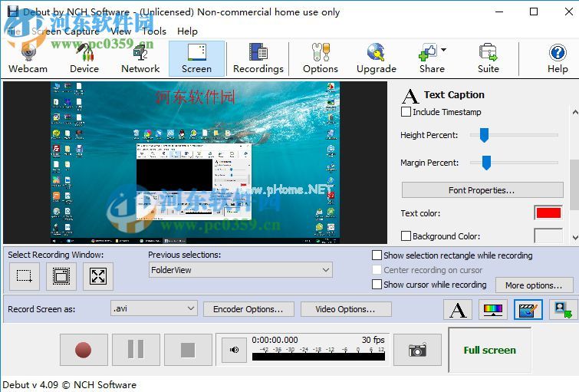
Task: Choose window selection tool
Action: coord(61,276)
